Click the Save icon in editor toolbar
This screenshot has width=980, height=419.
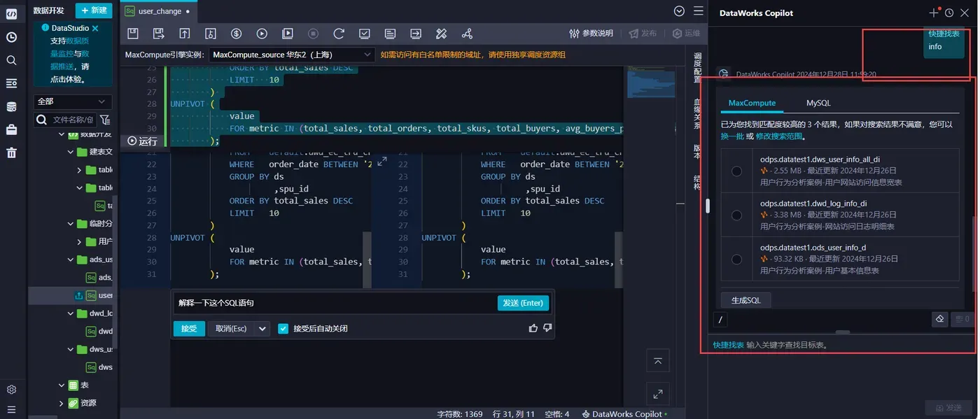pyautogui.click(x=133, y=34)
